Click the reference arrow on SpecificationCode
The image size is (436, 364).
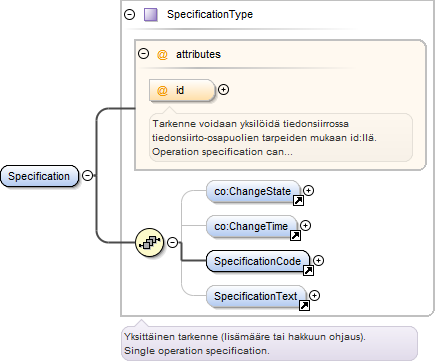(308, 270)
